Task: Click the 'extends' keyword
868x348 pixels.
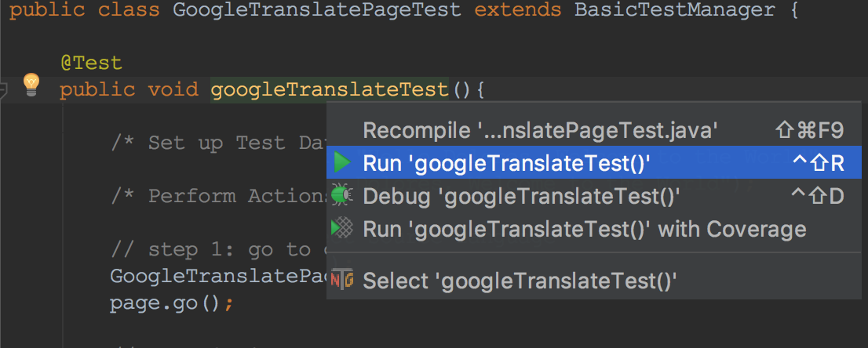Action: click(x=518, y=10)
